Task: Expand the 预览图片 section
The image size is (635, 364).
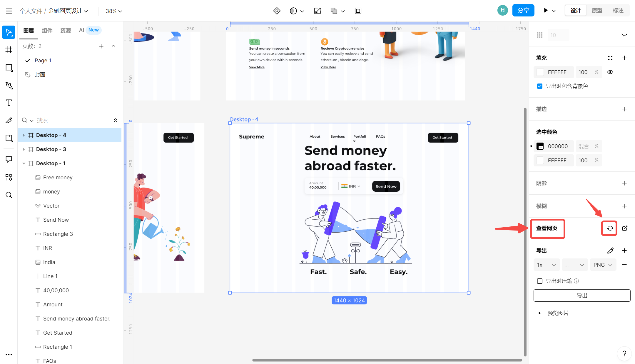Action: click(539, 313)
